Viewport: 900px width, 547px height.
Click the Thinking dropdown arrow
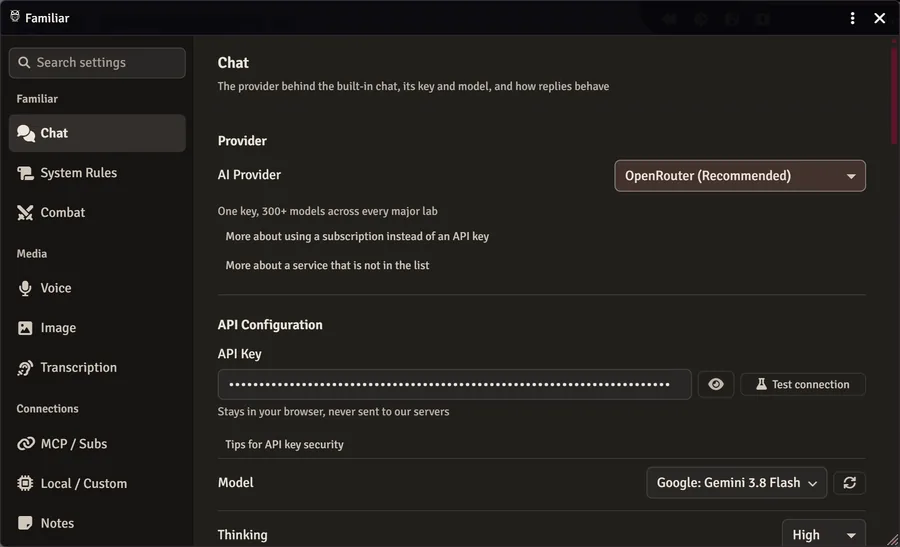click(851, 535)
